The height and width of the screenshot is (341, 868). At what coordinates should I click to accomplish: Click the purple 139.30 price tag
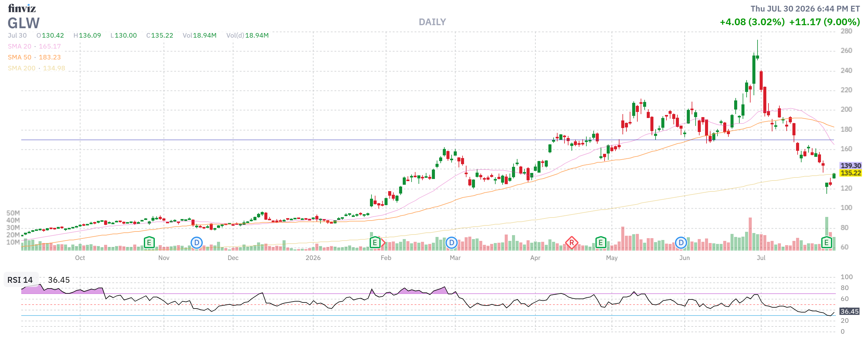[x=851, y=165]
